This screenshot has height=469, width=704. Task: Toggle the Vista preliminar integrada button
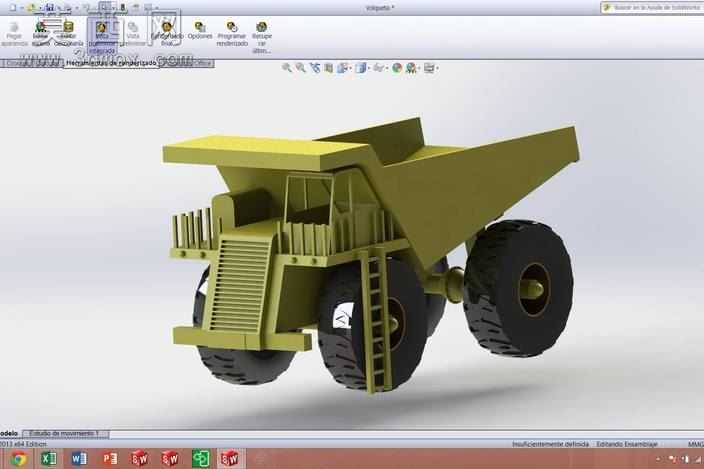point(102,36)
